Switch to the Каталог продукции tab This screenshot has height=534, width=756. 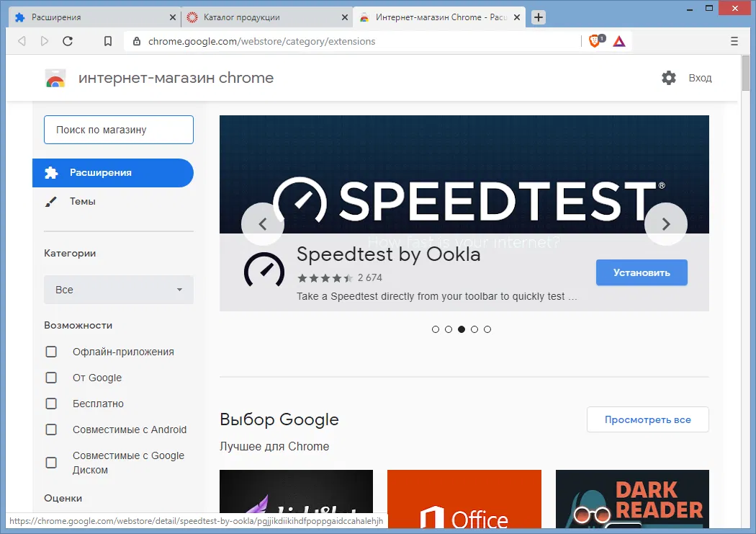point(266,17)
